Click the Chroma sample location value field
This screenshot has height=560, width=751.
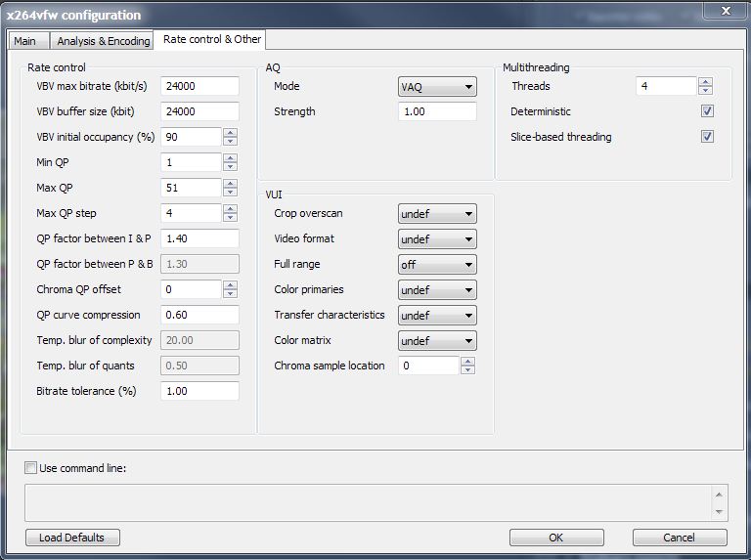click(x=428, y=366)
